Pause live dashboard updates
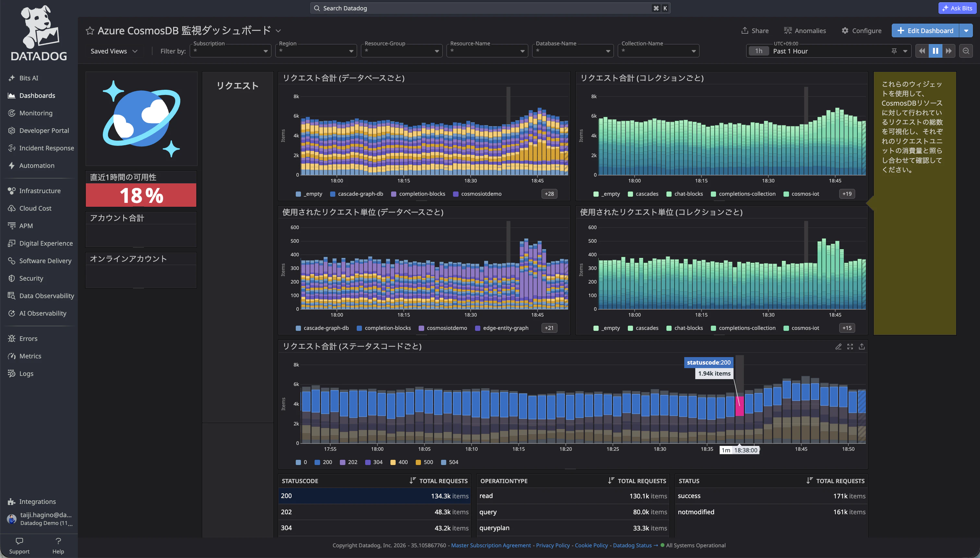Viewport: 980px width, 558px height. [x=936, y=51]
